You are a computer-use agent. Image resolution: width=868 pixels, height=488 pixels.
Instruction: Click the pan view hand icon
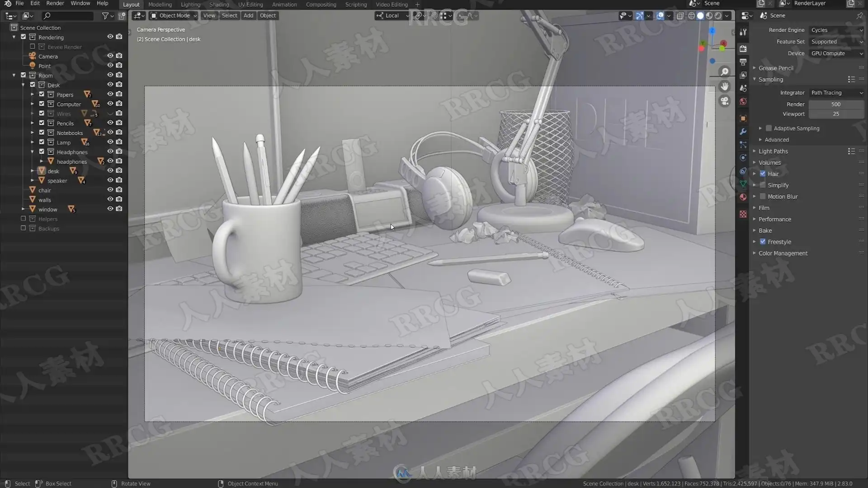[725, 86]
